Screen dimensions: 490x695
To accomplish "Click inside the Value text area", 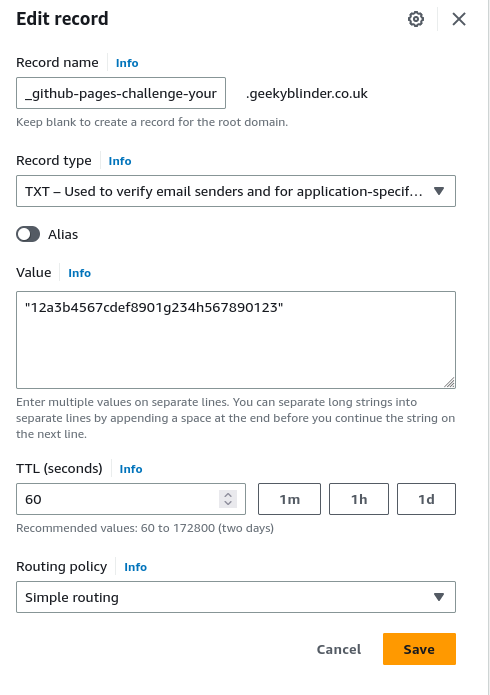I will [x=236, y=340].
